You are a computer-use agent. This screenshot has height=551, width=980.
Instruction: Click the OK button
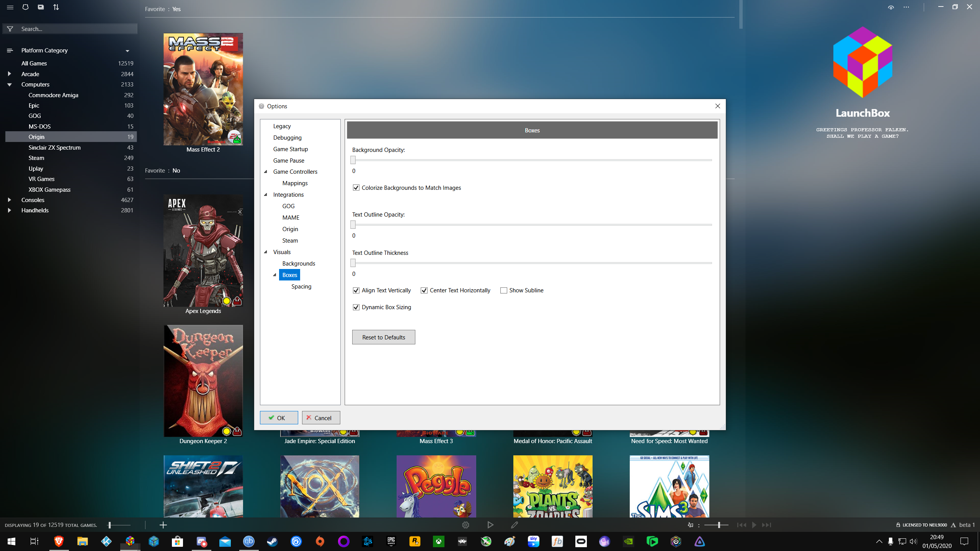279,418
